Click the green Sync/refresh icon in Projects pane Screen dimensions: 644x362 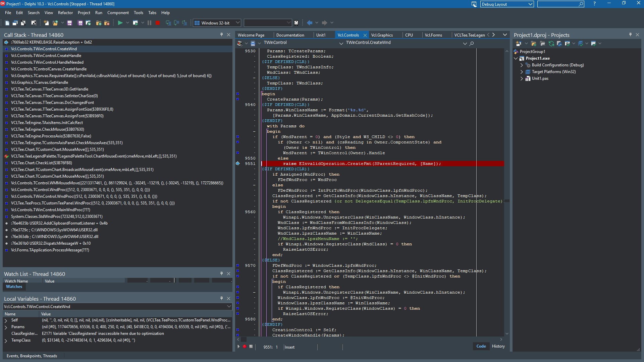(551, 44)
